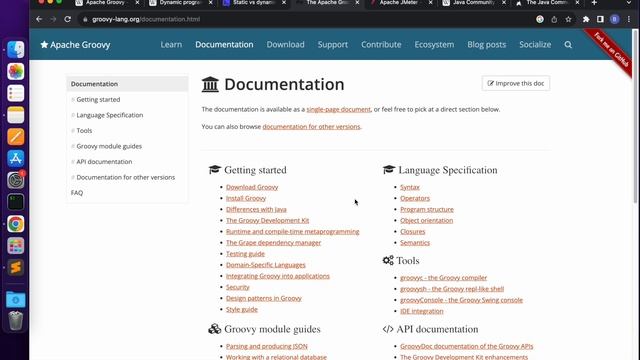
Task: Open Ecosystem in navigation bar
Action: (434, 44)
